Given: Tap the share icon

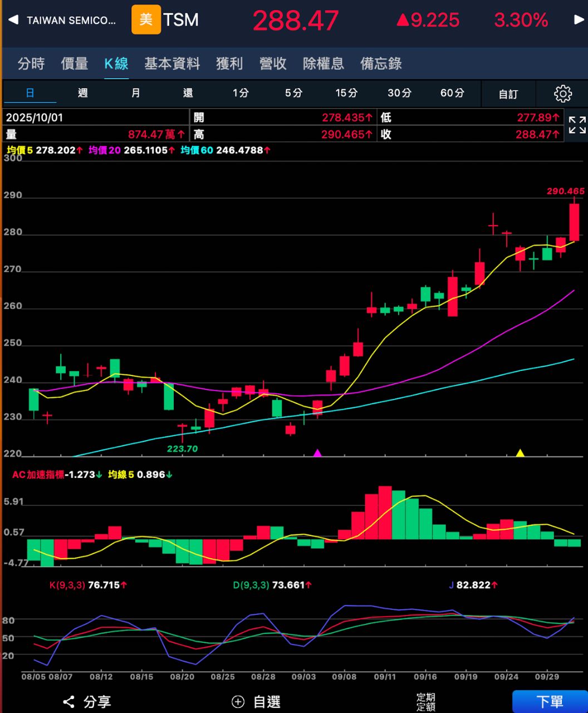Looking at the screenshot, I should coord(68,702).
